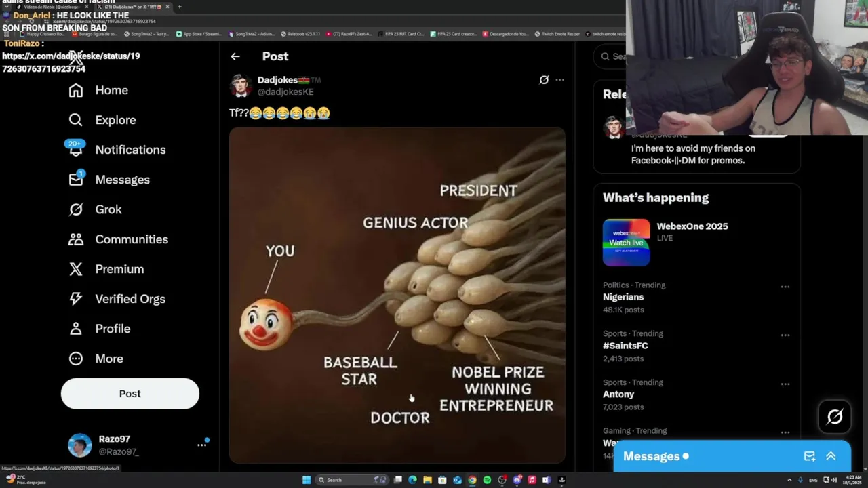Open Google Chrome from the taskbar
Viewport: 868px width, 488px height.
[x=472, y=480]
